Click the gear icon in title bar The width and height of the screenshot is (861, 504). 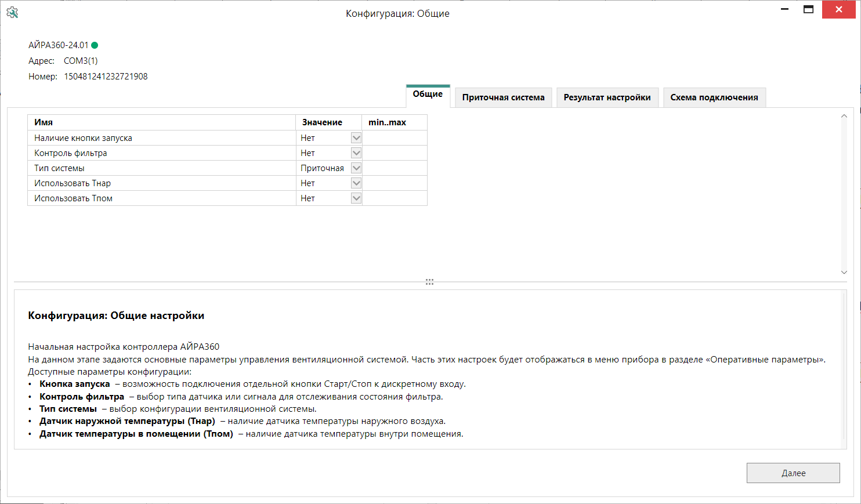coord(12,13)
